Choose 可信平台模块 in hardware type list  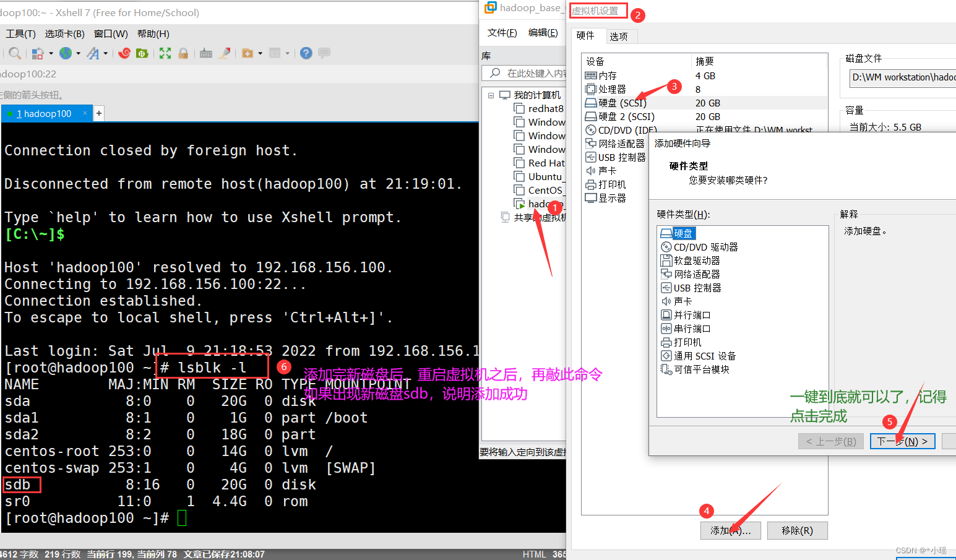coord(695,369)
